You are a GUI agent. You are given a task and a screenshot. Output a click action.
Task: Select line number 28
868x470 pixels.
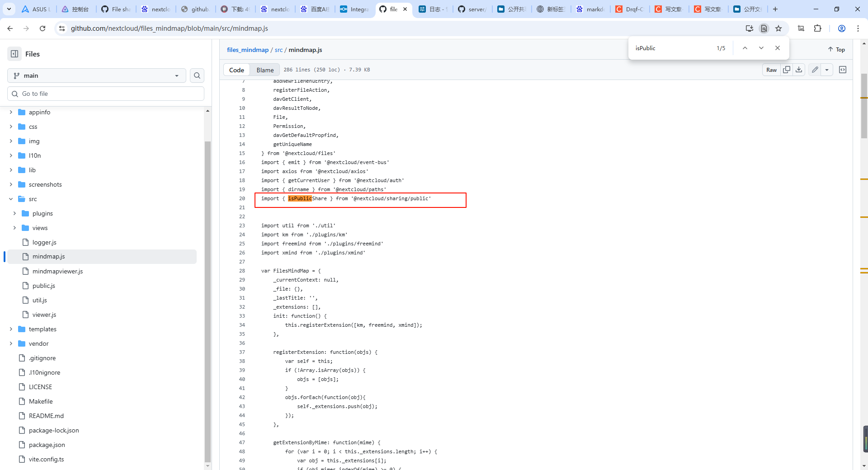coord(242,271)
